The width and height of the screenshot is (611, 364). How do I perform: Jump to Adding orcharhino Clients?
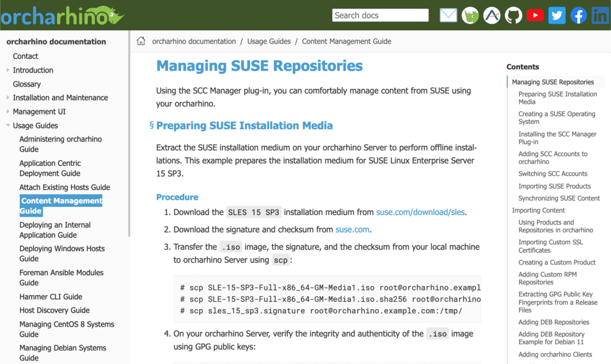pos(555,355)
